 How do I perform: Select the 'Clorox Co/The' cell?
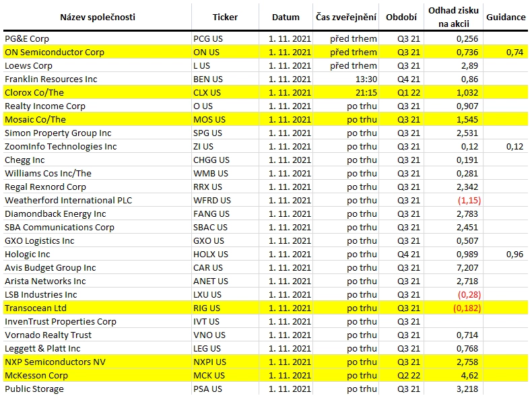(98, 93)
